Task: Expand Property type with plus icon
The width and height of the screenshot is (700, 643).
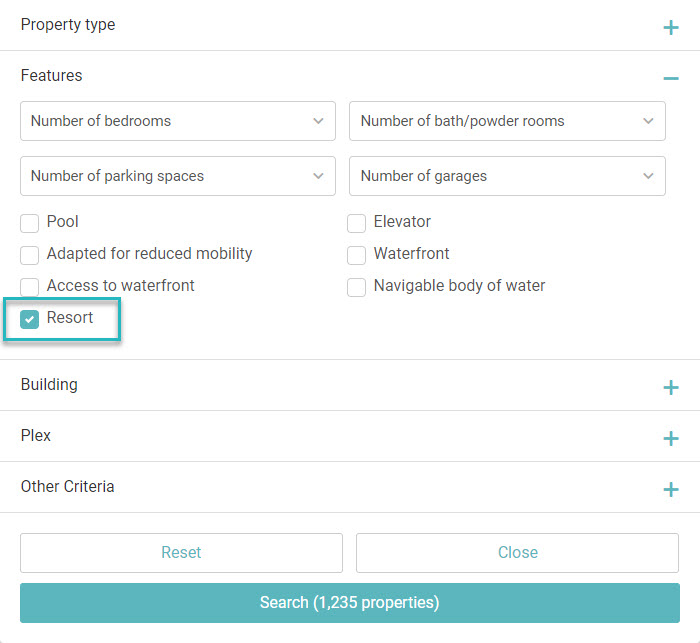Action: point(671,28)
